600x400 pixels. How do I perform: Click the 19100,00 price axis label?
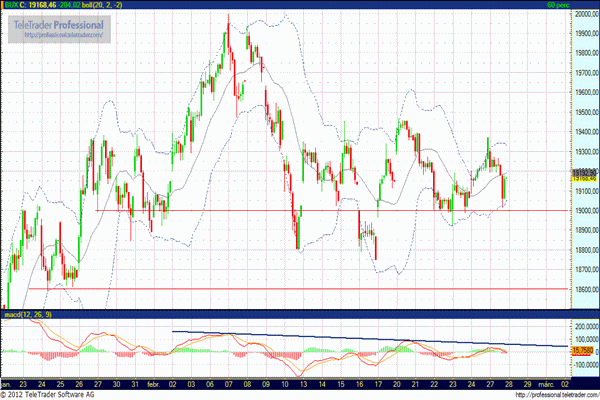[x=586, y=191]
